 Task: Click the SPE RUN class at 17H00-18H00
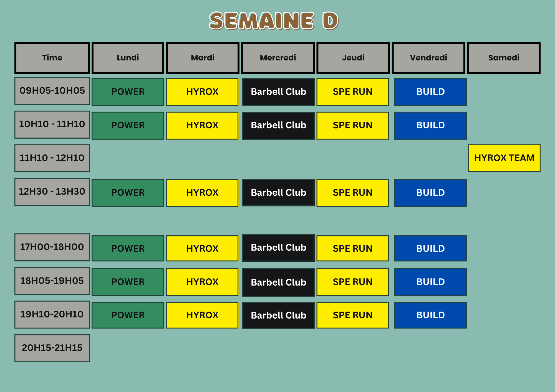click(x=353, y=248)
